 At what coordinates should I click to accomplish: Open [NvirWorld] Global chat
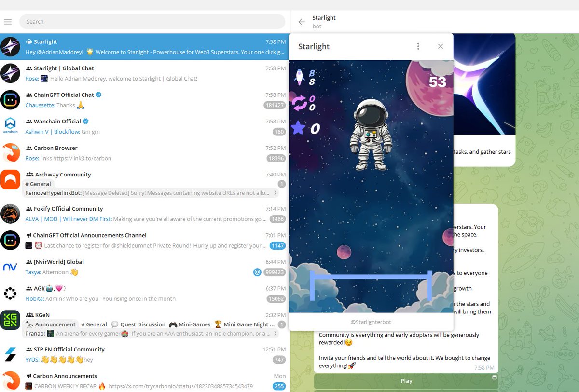click(145, 267)
